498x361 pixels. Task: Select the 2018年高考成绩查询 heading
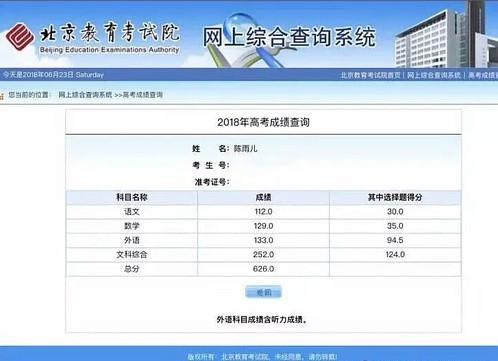263,122
